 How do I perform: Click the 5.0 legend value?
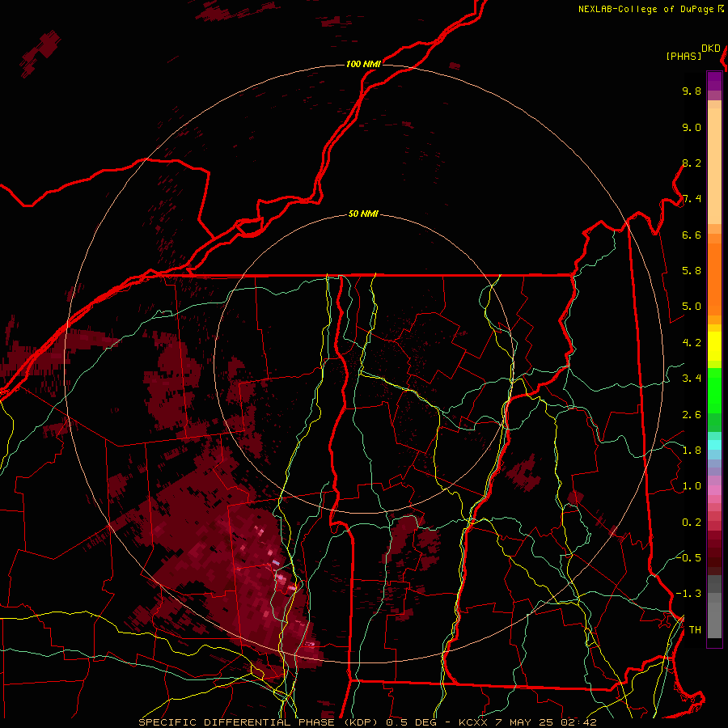tap(692, 307)
